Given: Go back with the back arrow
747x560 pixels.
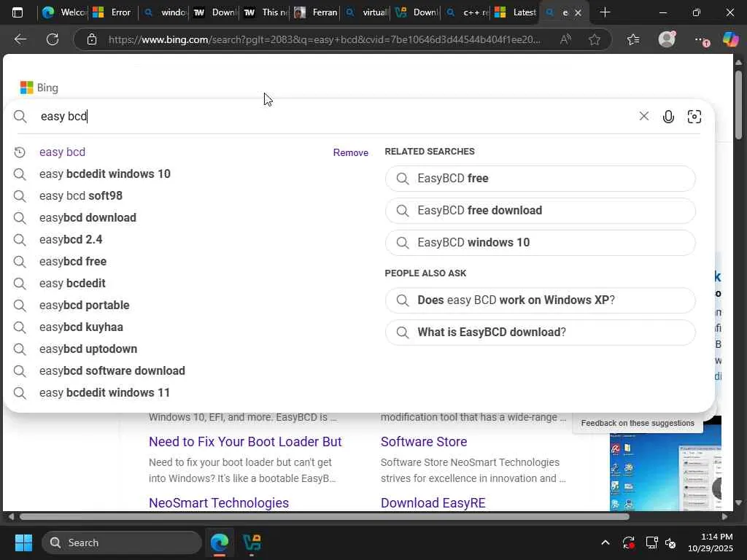Looking at the screenshot, I should point(20,39).
